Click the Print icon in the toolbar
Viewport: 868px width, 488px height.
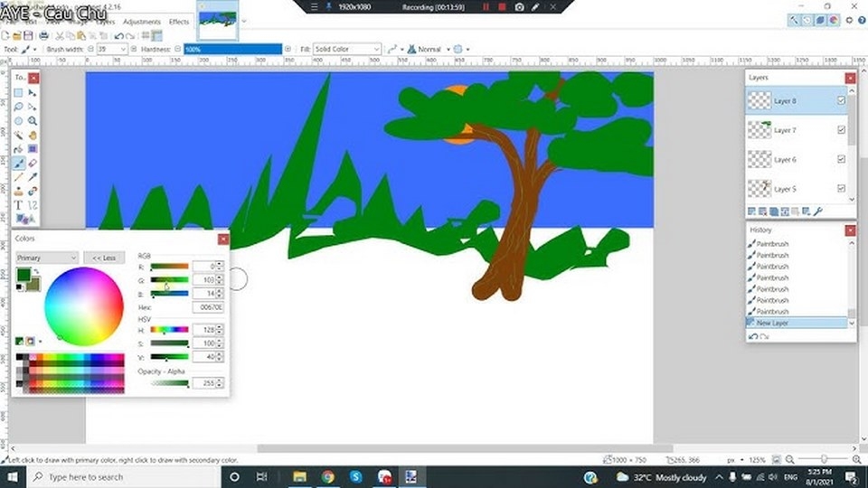point(43,36)
